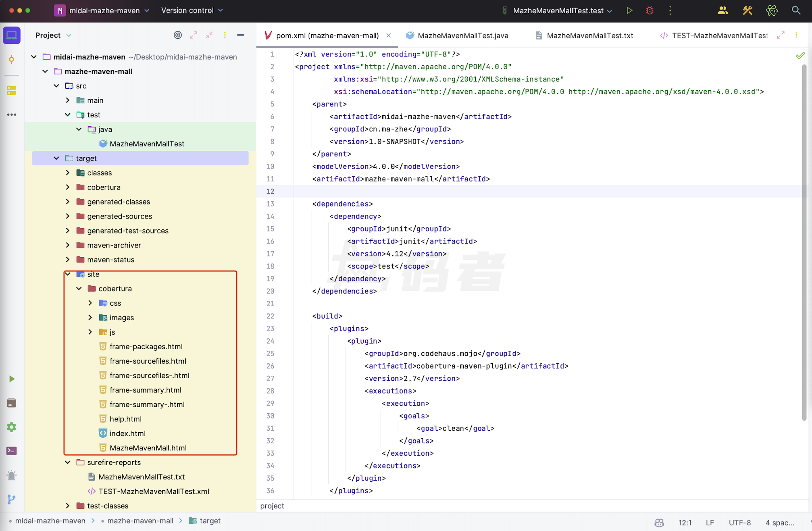Image resolution: width=812 pixels, height=531 pixels.
Task: Switch to MazheMavenMallTest.java tab
Action: [x=462, y=35]
